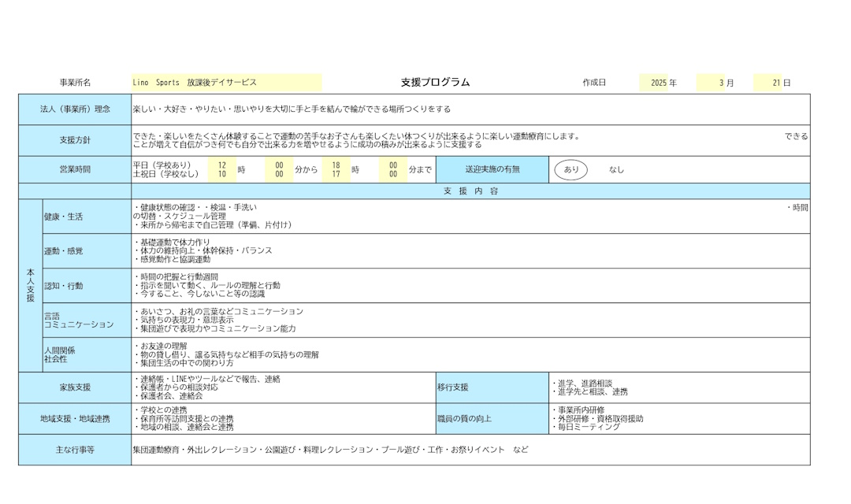
Task: Select the 送迎実施の有無 cell
Action: click(492, 169)
